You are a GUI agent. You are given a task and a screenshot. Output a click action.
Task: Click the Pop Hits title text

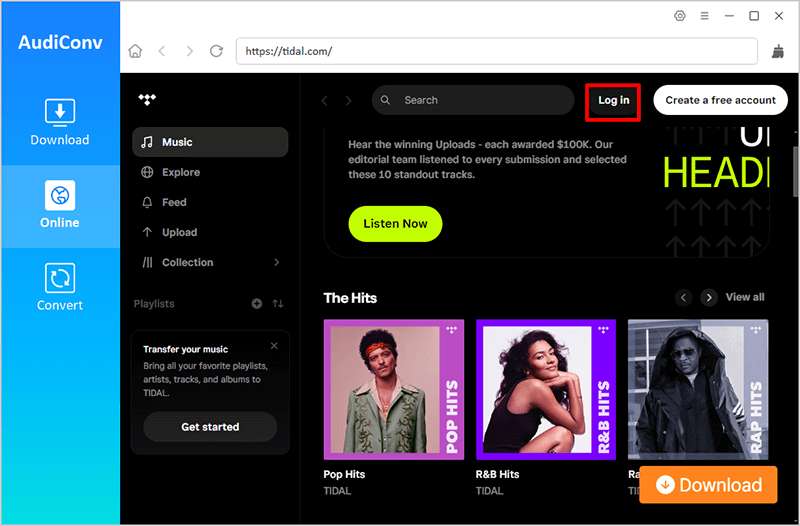[344, 474]
